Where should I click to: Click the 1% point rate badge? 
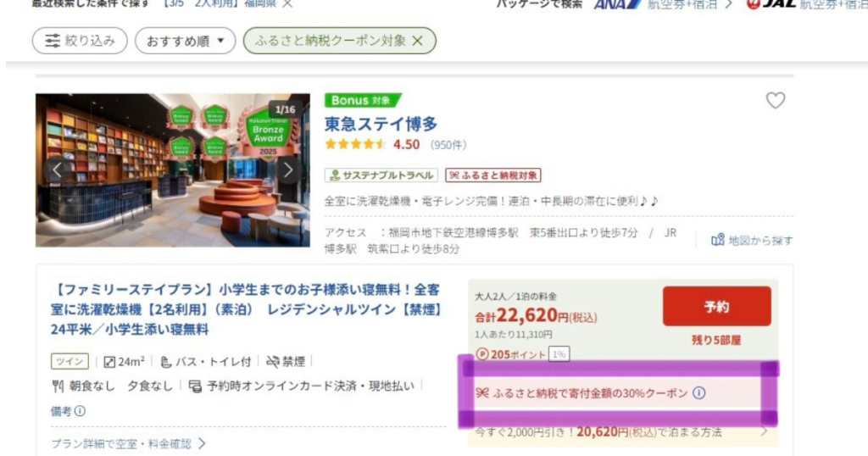[x=559, y=354]
